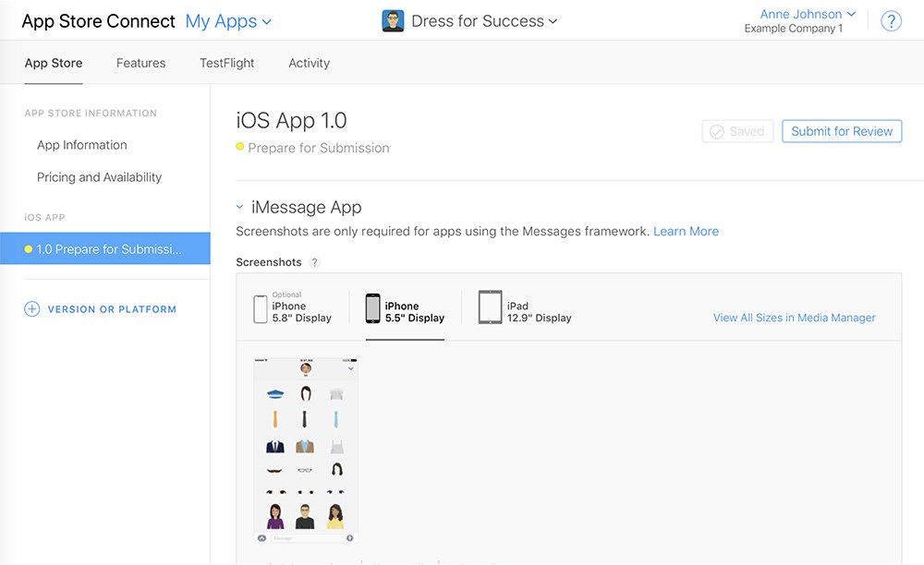Image resolution: width=924 pixels, height=565 pixels.
Task: Click the Saved checkmark icon
Action: [x=717, y=132]
